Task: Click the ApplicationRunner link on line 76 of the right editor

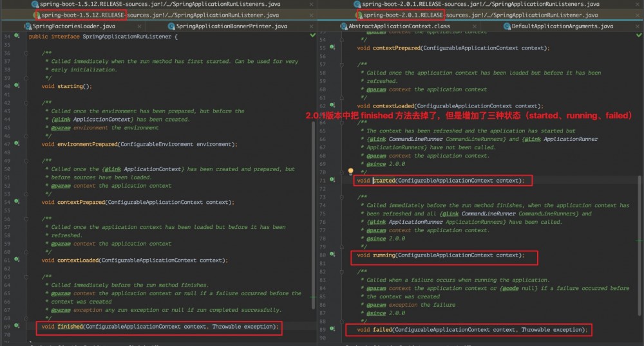Action: coord(415,222)
